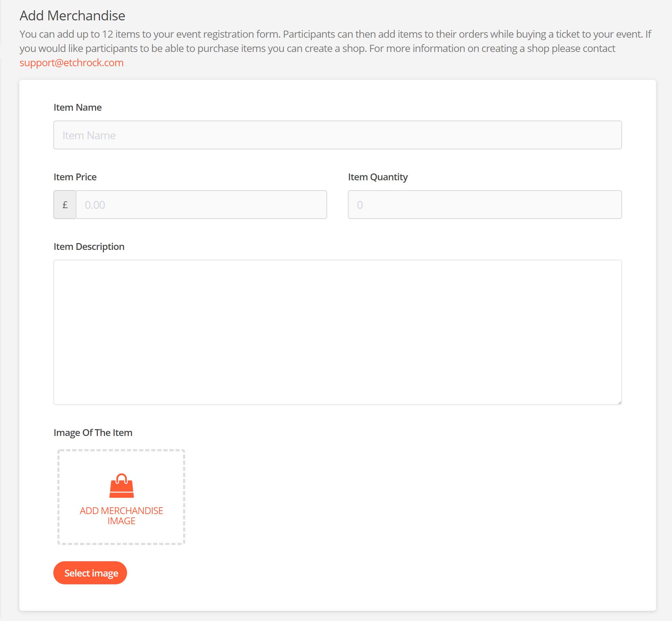Click the pound currency symbol addon
Screen dimensions: 672x621
pos(65,205)
